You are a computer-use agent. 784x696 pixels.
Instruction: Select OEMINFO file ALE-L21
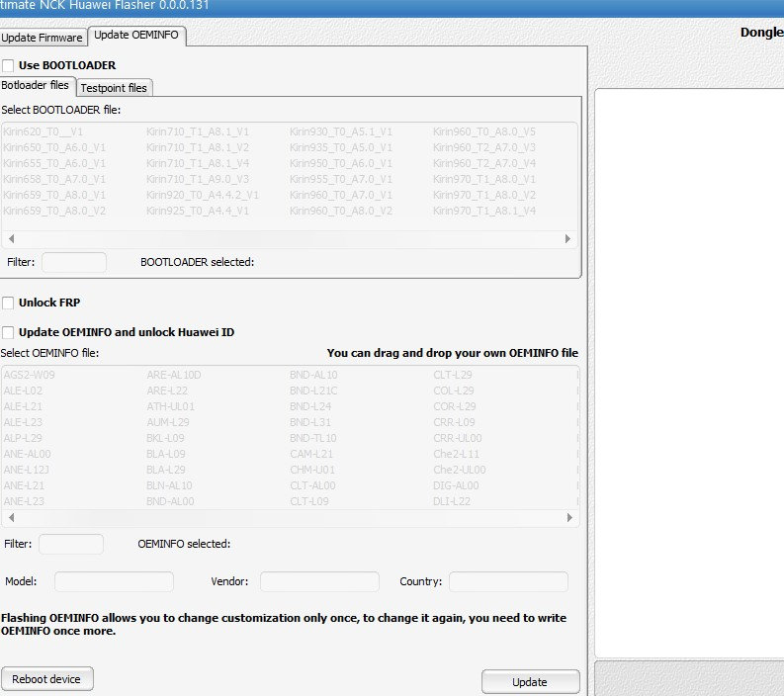coord(23,407)
